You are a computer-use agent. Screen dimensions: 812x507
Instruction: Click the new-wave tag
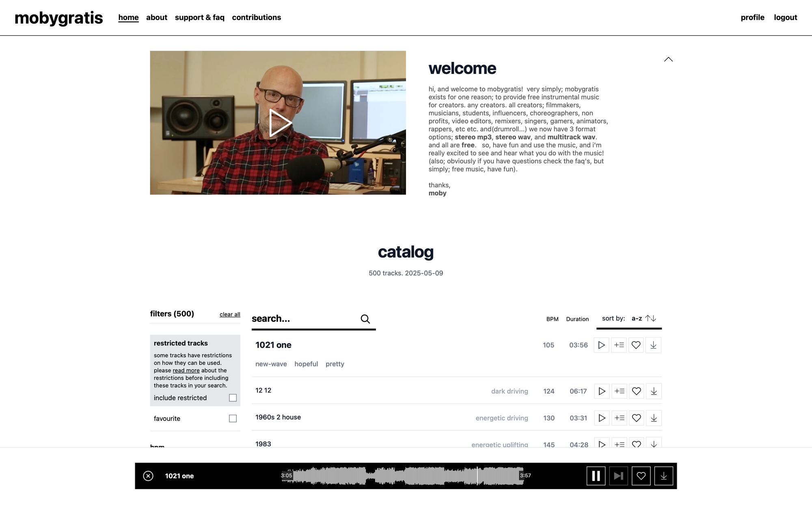[x=271, y=364]
